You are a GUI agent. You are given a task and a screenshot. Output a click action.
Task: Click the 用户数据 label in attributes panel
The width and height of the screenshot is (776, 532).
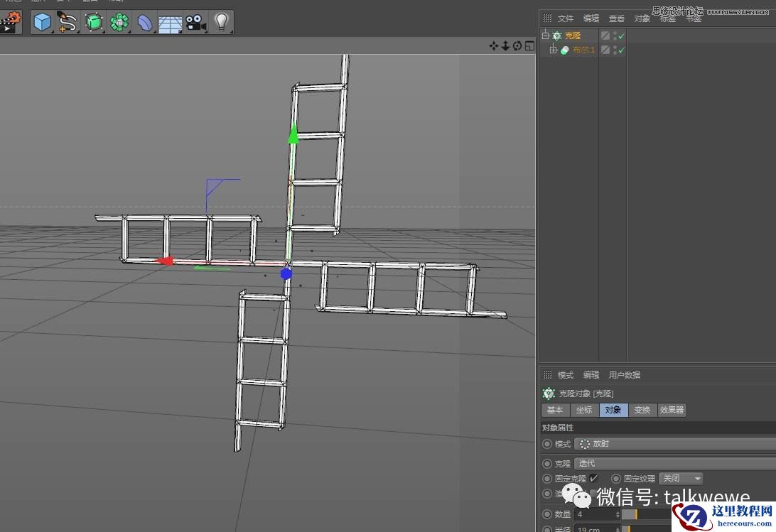(x=624, y=374)
